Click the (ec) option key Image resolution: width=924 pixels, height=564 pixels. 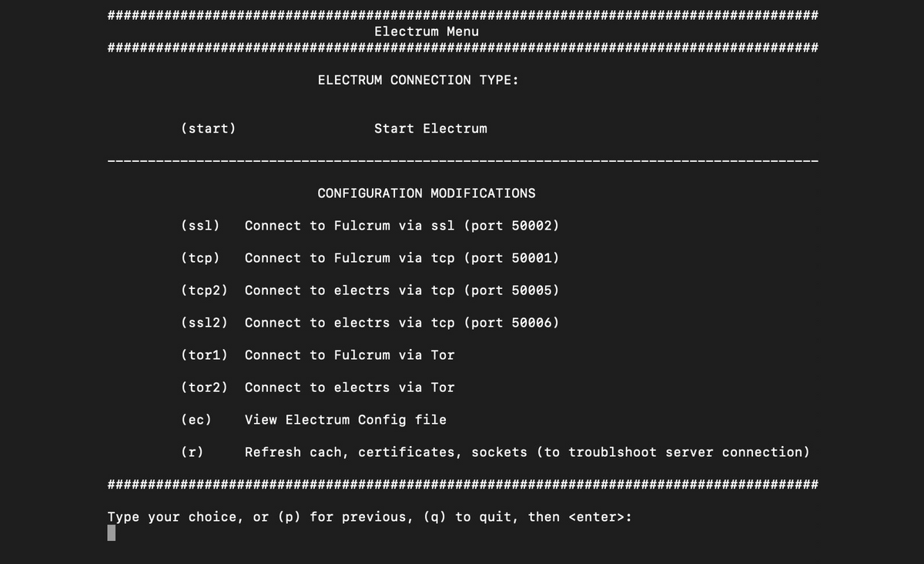[196, 420]
